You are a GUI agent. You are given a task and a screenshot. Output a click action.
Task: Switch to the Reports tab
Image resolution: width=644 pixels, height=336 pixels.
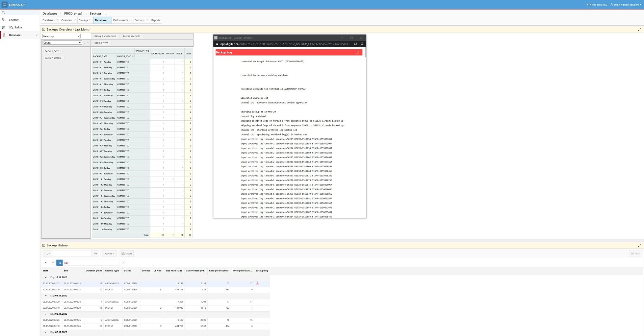(x=156, y=20)
